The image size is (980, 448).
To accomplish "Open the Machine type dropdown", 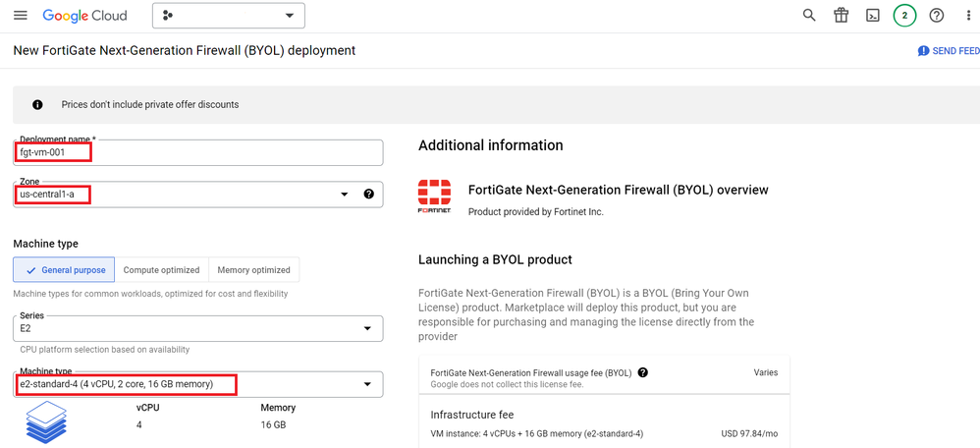I will pos(367,384).
